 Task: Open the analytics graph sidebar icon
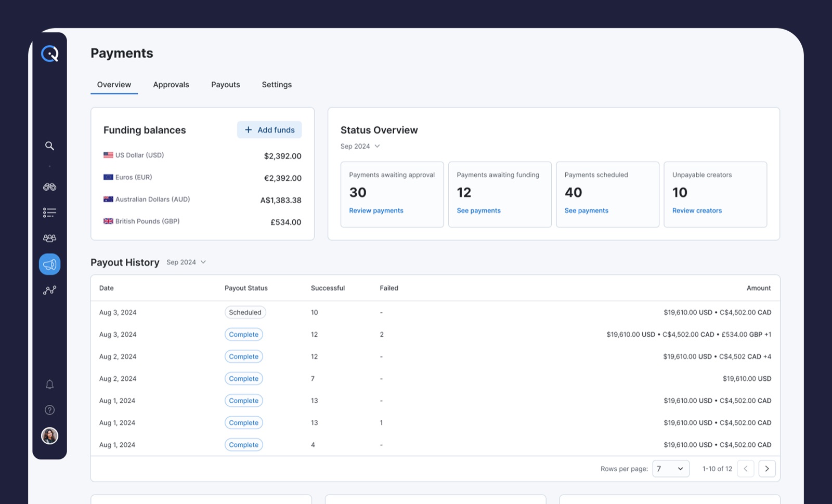pyautogui.click(x=49, y=290)
